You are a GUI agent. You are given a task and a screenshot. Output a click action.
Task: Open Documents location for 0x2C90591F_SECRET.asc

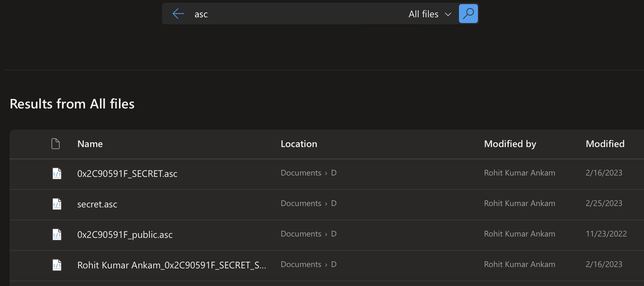click(301, 173)
